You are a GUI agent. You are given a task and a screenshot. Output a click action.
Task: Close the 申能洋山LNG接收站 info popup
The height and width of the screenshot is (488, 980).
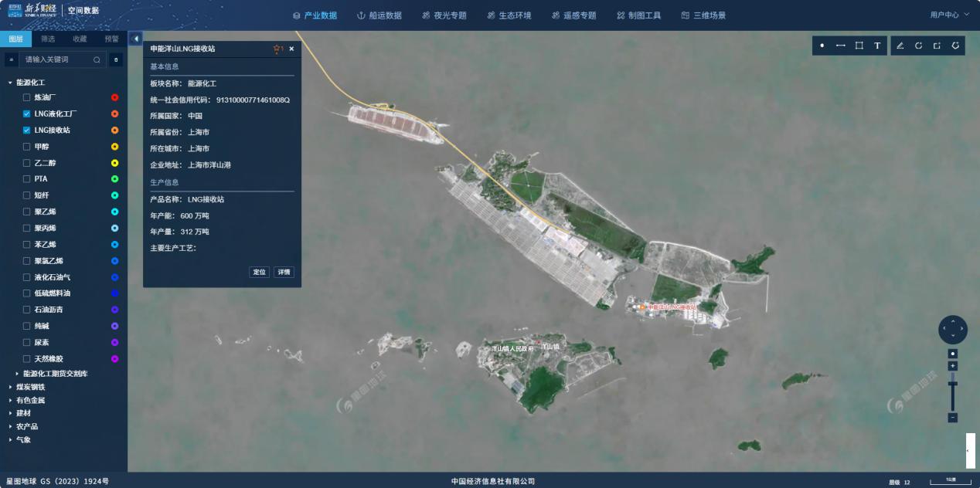291,49
